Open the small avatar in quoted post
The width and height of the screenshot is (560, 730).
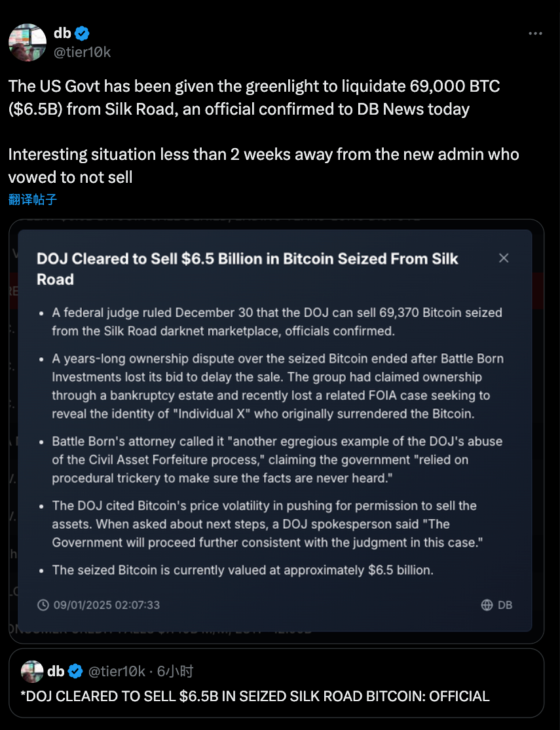32,671
